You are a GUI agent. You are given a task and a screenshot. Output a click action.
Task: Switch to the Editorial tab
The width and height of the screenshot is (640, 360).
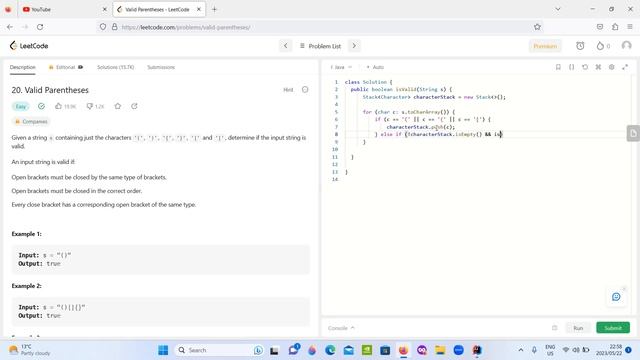pyautogui.click(x=65, y=67)
